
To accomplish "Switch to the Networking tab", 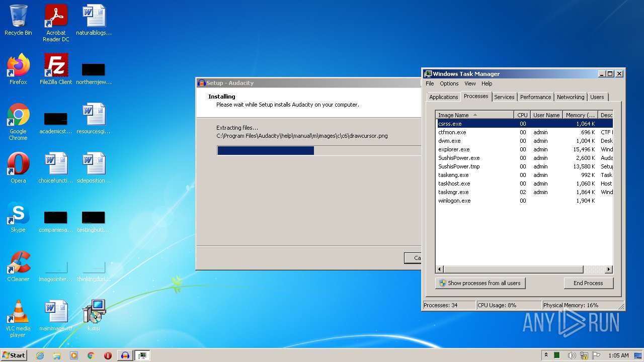I will (x=571, y=97).
